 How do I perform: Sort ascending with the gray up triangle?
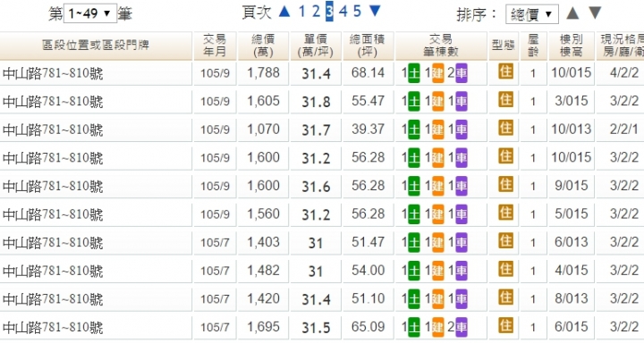[572, 13]
